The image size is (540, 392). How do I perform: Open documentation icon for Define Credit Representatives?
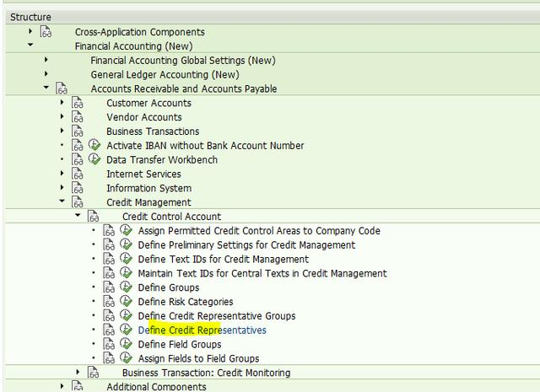click(109, 330)
